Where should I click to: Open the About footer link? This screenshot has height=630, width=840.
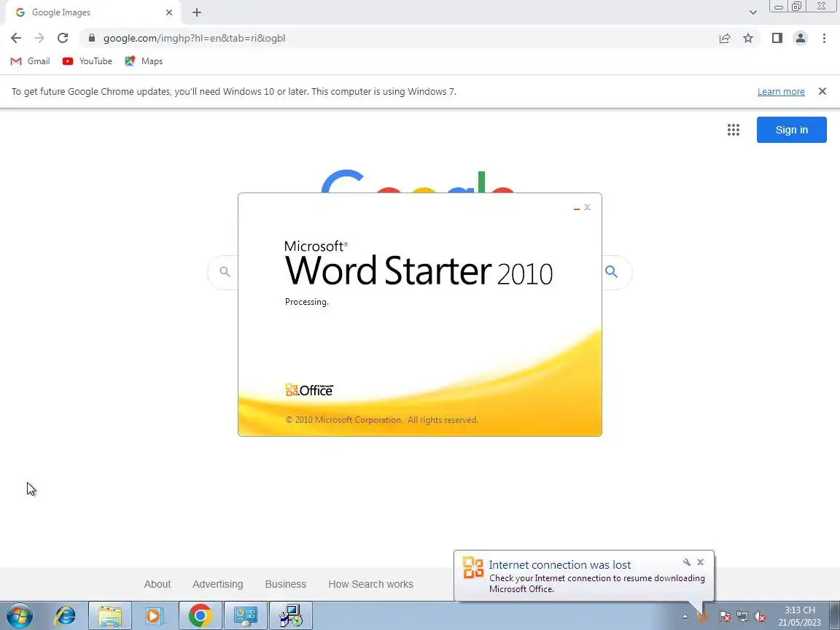click(x=157, y=584)
